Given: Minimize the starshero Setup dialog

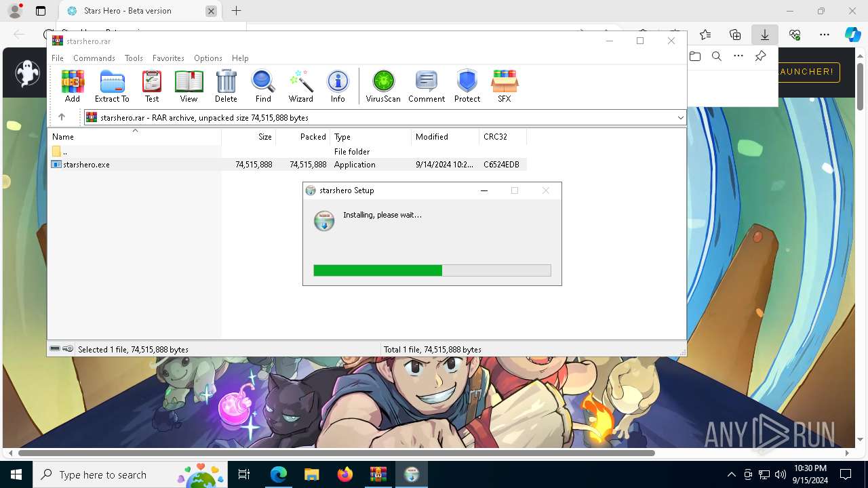Looking at the screenshot, I should (484, 190).
